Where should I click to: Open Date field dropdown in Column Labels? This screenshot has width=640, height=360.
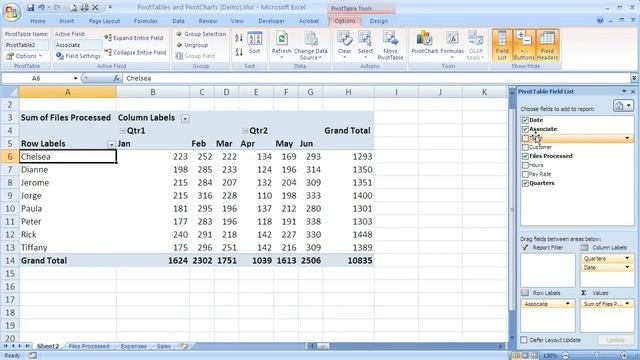coord(627,267)
